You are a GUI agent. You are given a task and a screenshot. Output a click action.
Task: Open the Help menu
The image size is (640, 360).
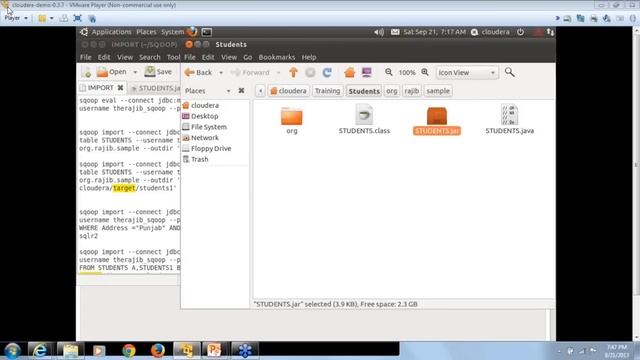tap(309, 57)
